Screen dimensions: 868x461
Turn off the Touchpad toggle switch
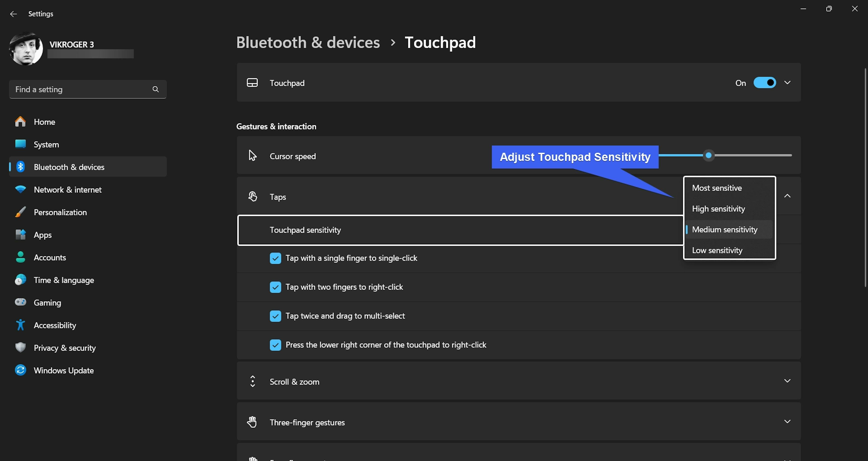click(764, 82)
